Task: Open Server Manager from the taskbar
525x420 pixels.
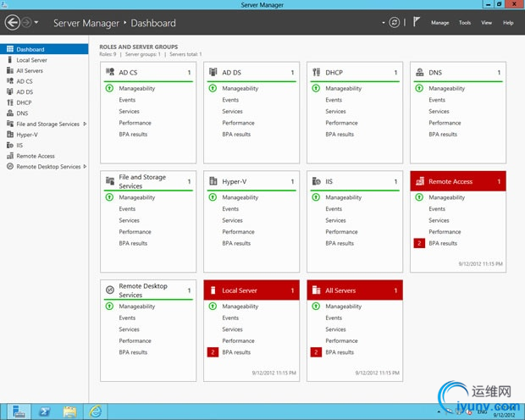Action: pos(19,412)
